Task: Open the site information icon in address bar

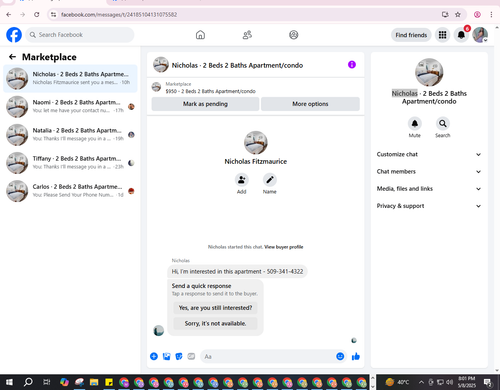Action: (x=53, y=14)
